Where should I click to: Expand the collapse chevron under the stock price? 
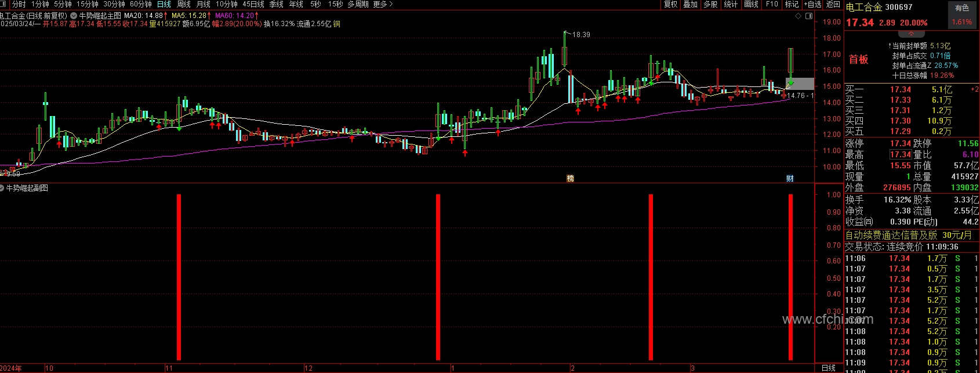(911, 35)
